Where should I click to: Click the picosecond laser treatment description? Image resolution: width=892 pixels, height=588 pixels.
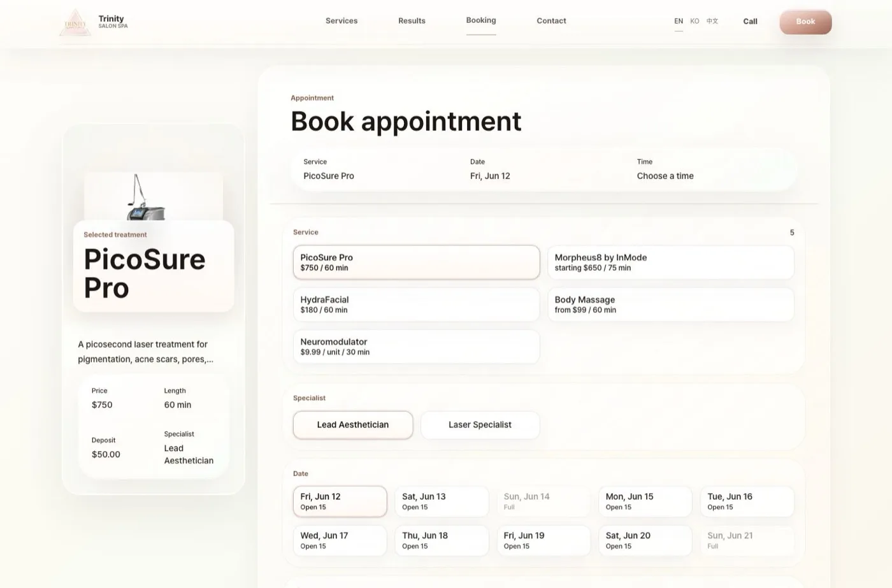[x=146, y=352]
